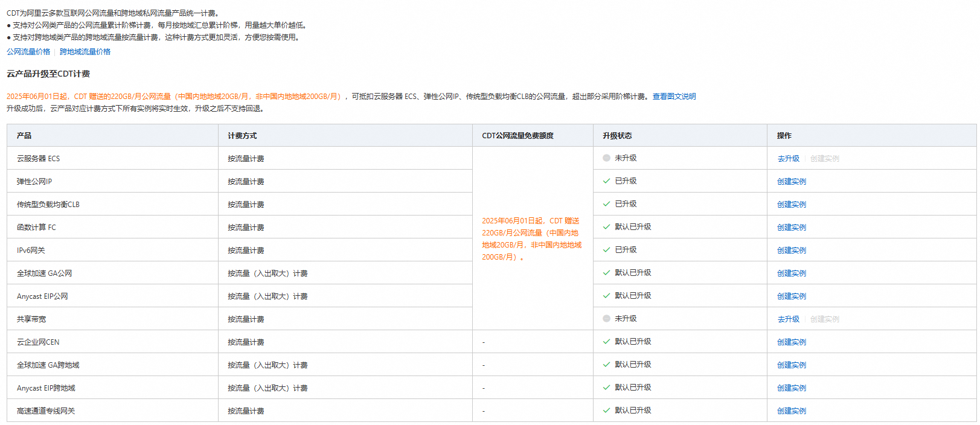Click the green checkmark in Anycast EIP跨地域 row

(x=606, y=388)
